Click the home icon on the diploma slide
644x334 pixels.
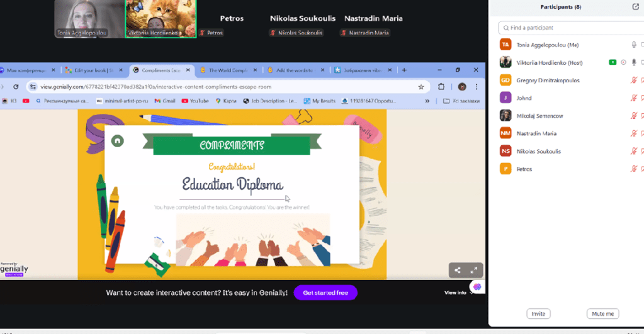point(117,141)
